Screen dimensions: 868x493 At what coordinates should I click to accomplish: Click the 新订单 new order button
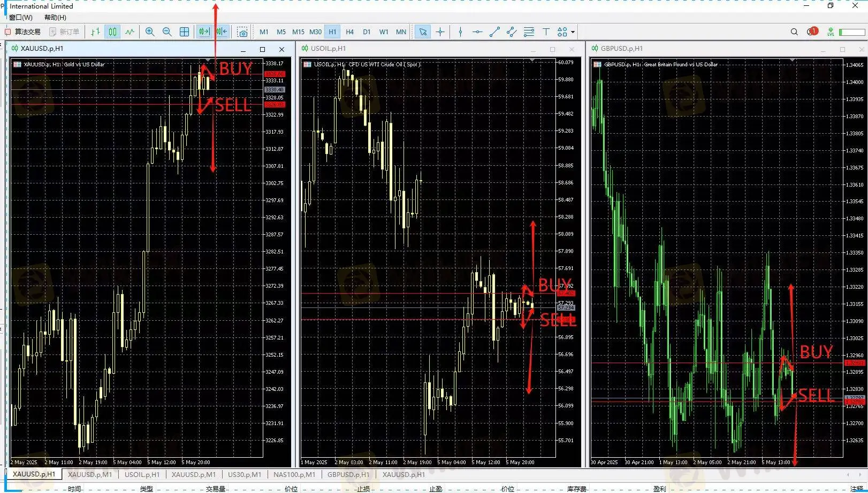tap(64, 32)
